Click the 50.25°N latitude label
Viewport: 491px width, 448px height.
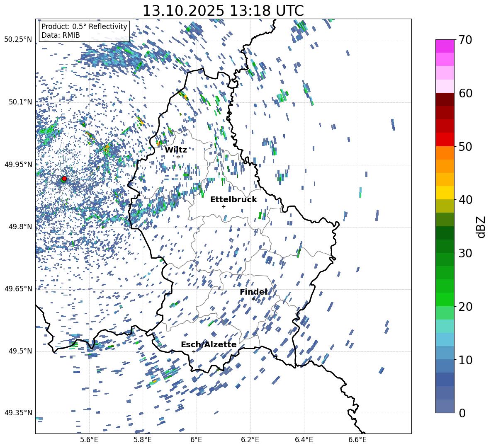[18, 40]
